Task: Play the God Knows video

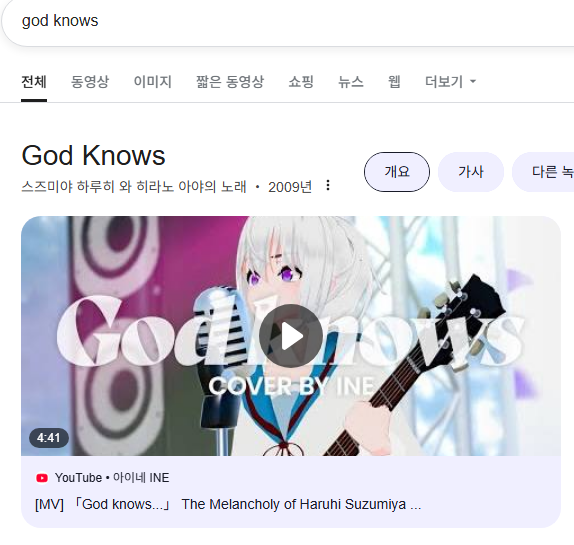Action: (291, 336)
